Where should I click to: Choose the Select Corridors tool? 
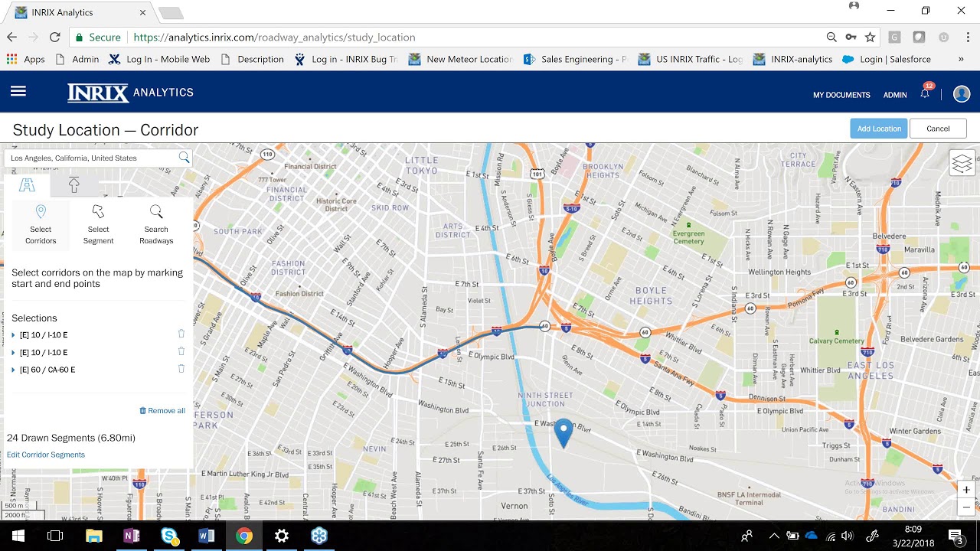pyautogui.click(x=41, y=224)
